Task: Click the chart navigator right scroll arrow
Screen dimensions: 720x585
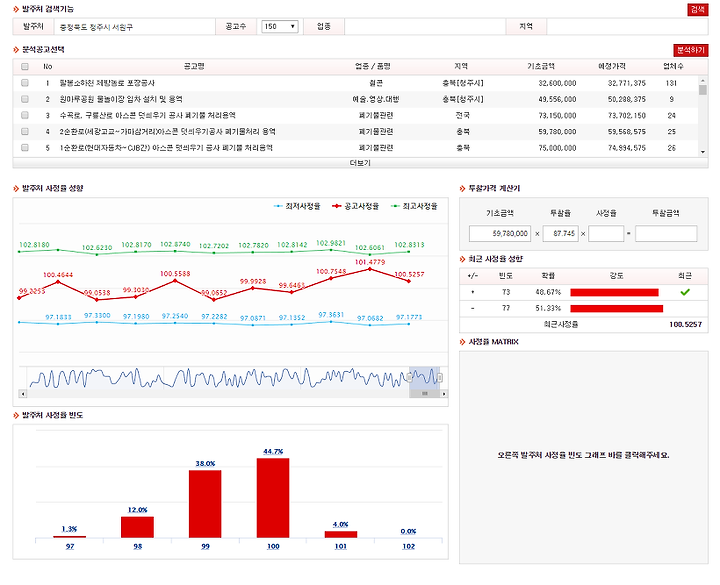Action: click(444, 394)
